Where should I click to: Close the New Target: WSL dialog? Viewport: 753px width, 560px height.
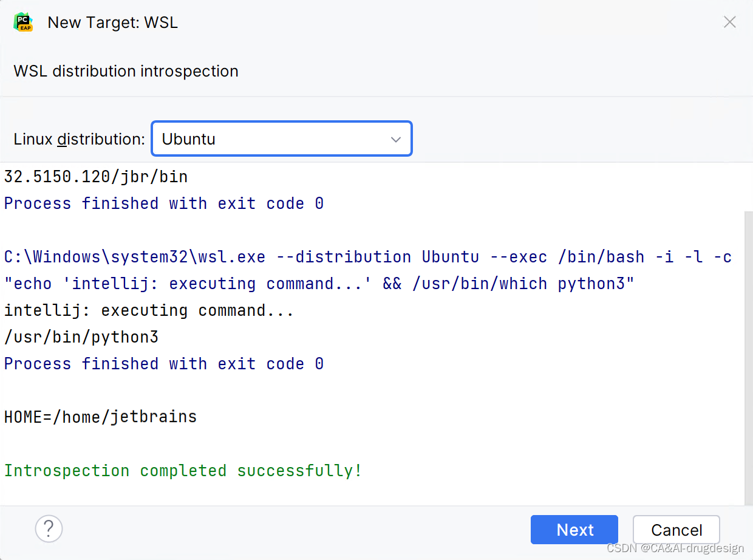pos(730,22)
